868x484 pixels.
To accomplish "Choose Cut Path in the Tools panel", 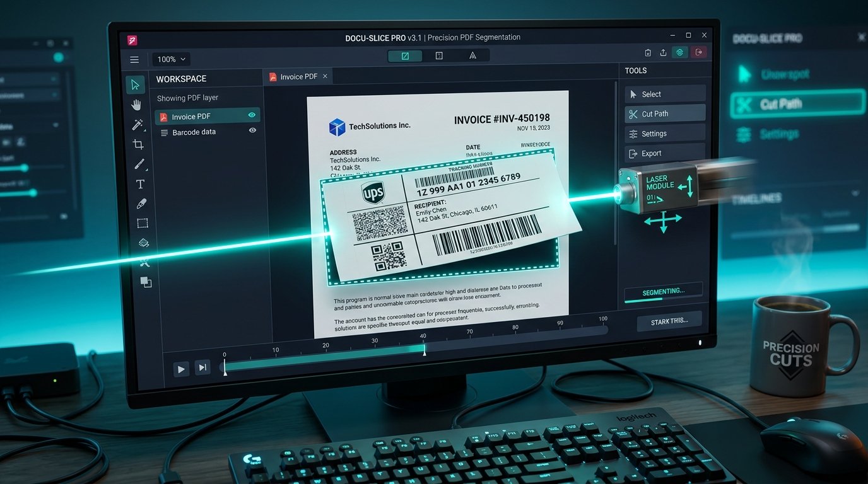I will 665,113.
